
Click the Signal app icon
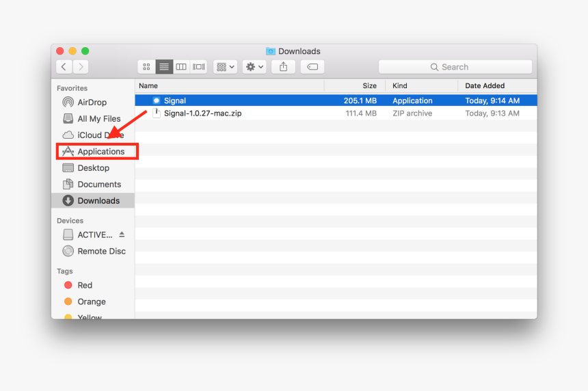[x=157, y=100]
